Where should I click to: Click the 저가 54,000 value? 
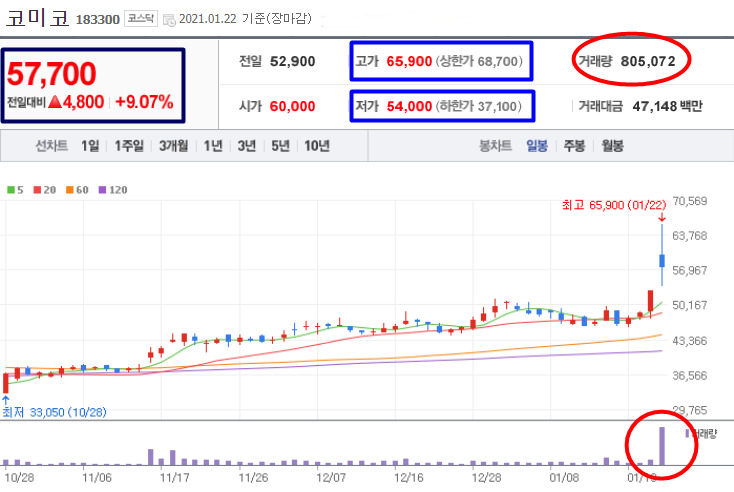(409, 106)
